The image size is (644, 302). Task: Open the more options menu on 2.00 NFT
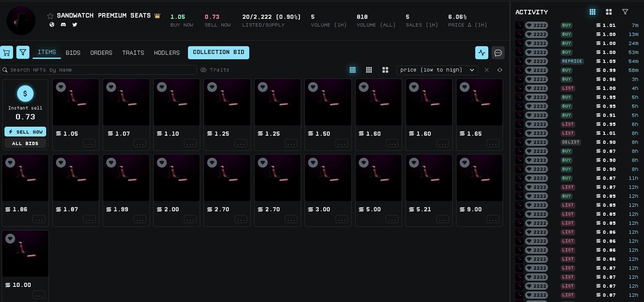(x=191, y=219)
